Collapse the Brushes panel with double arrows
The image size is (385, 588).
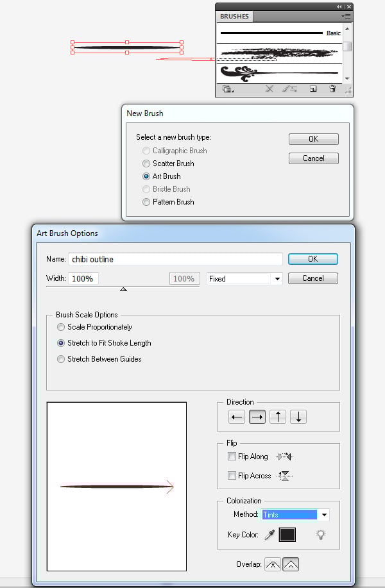point(339,7)
